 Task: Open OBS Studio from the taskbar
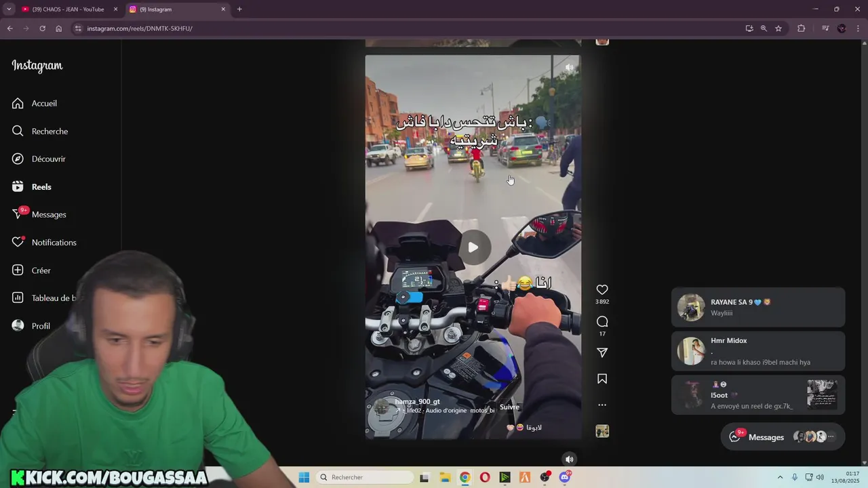(545, 477)
